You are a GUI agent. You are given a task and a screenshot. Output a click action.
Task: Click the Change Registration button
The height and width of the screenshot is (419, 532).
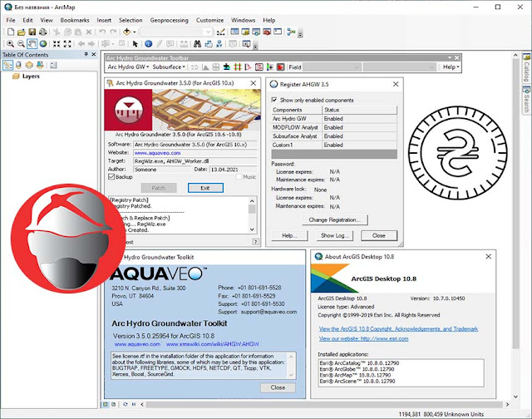(x=335, y=219)
